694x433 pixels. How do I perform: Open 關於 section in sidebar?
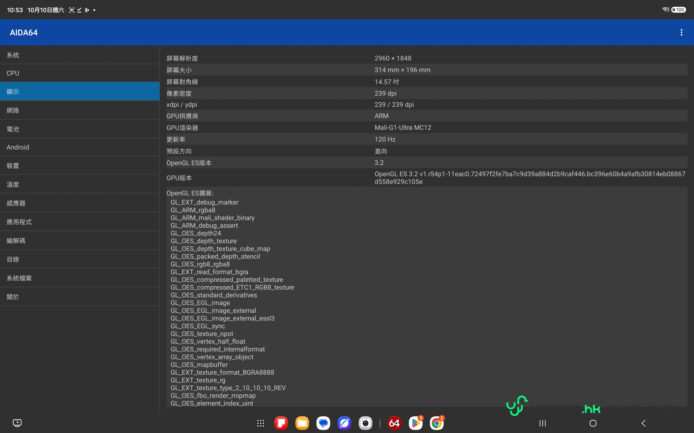pos(80,297)
